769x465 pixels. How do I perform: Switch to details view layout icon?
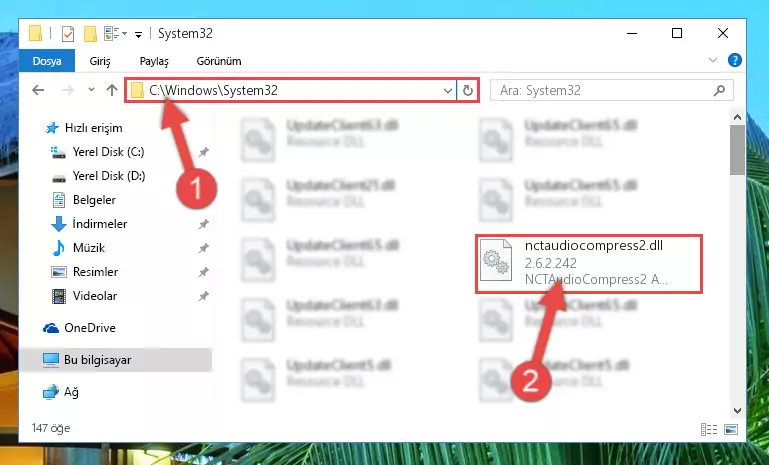(709, 429)
